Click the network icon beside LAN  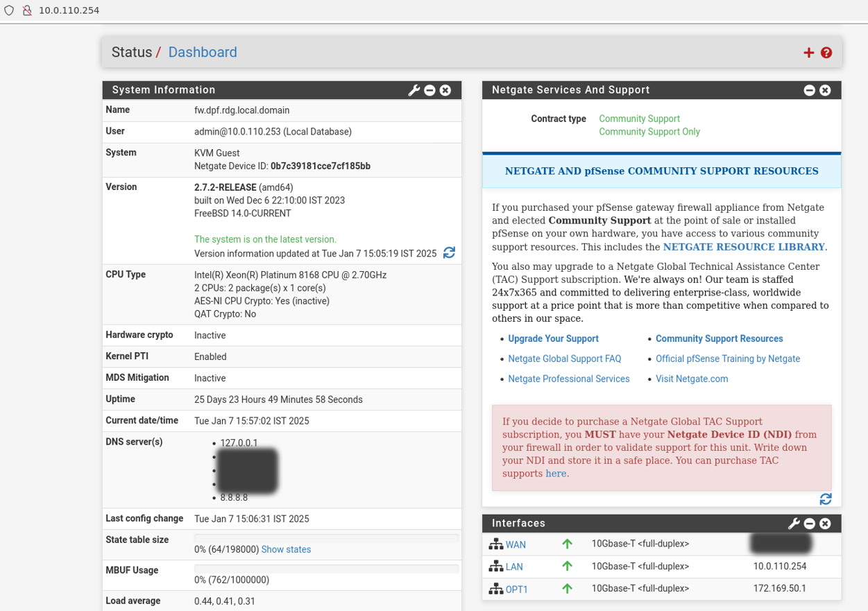tap(496, 566)
